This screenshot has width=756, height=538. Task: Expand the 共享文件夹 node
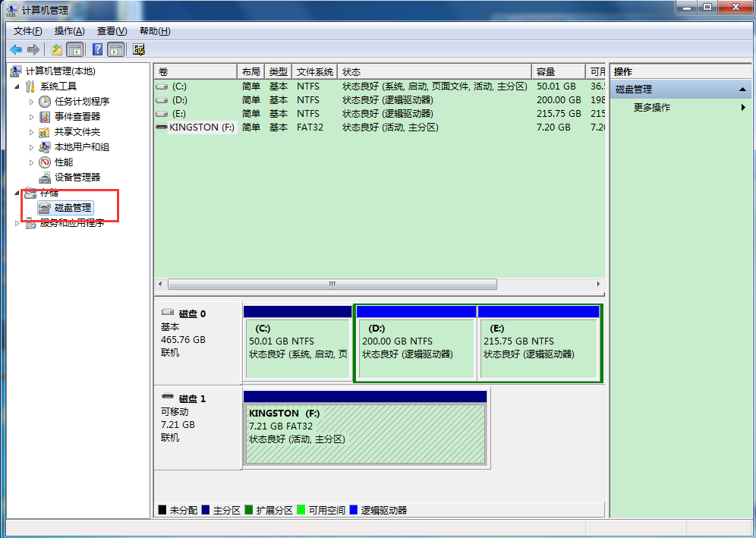(x=31, y=132)
